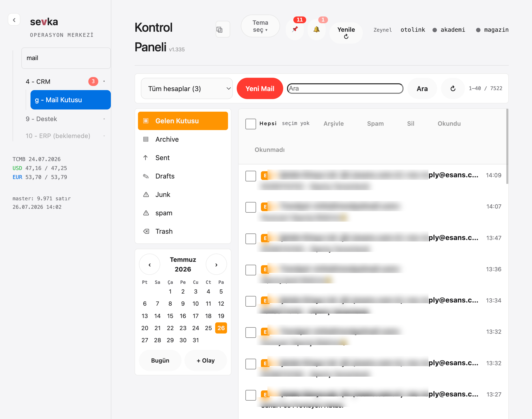Open the Trash mail folder
Screen dimensions: 532x419
(183, 231)
